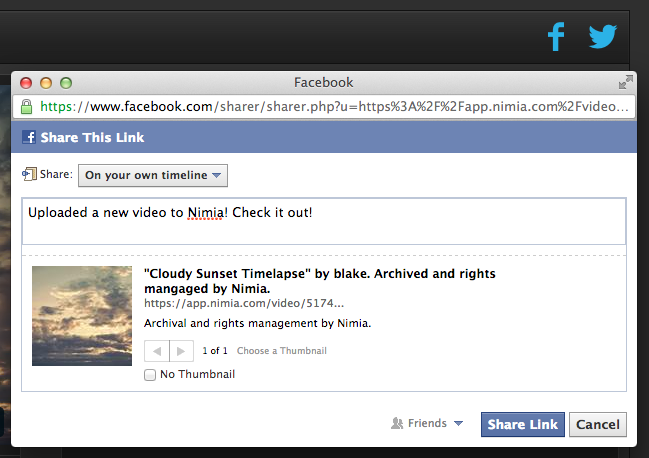Screen dimensions: 649x458
Task: Click the Cloudy Sunset video thumbnail
Action: click(x=82, y=316)
